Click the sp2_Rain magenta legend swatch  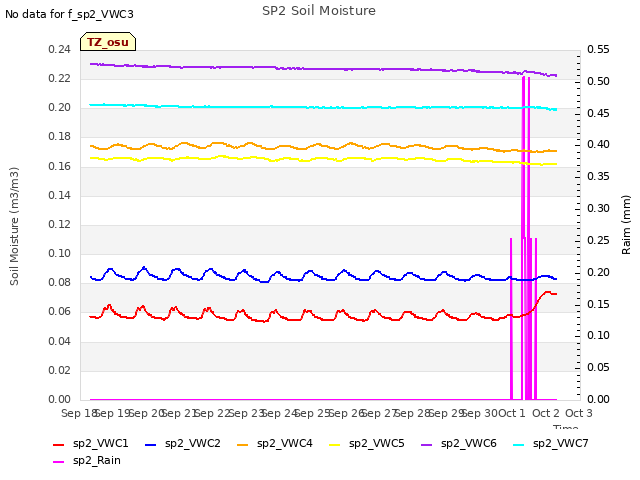[x=58, y=462]
